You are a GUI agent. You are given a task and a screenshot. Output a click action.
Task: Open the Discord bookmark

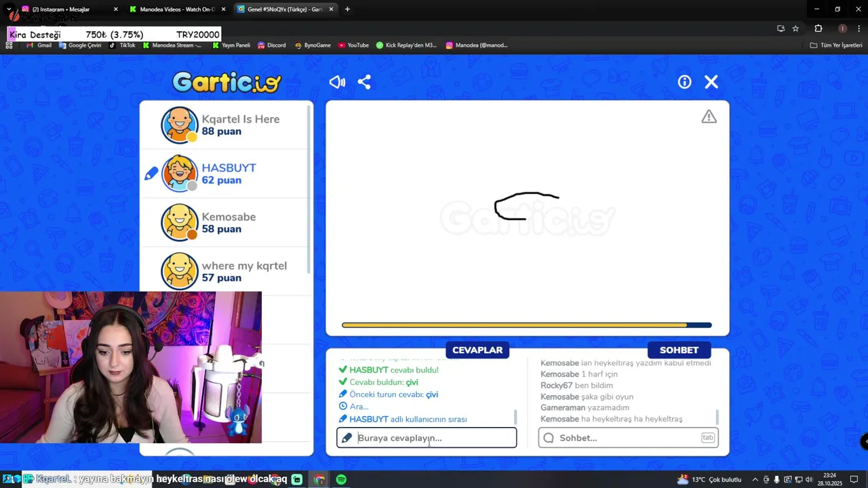pos(271,45)
